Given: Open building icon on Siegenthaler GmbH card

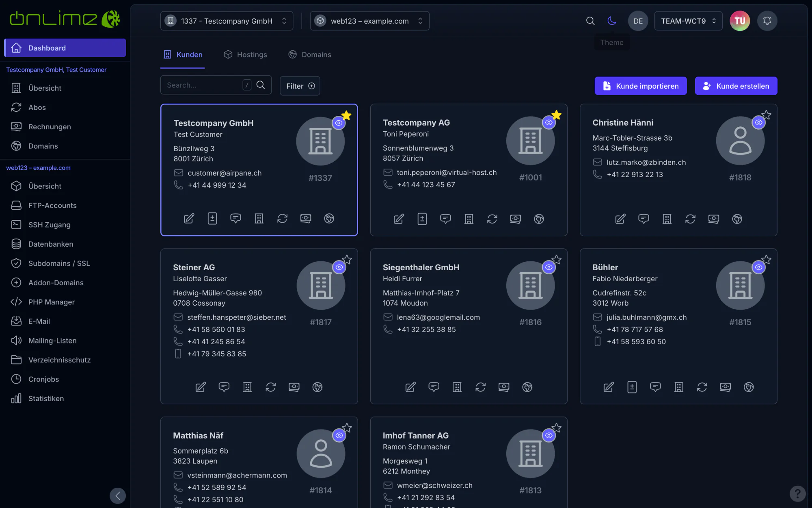Looking at the screenshot, I should (x=457, y=387).
